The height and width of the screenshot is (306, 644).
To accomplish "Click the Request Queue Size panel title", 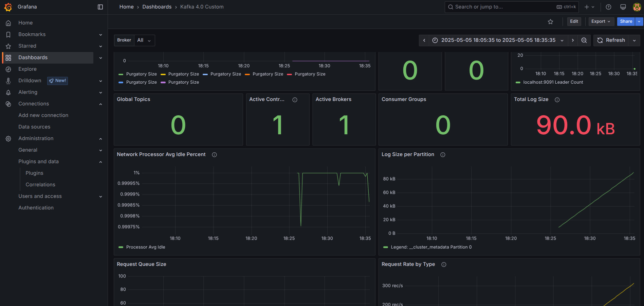I will [142, 264].
